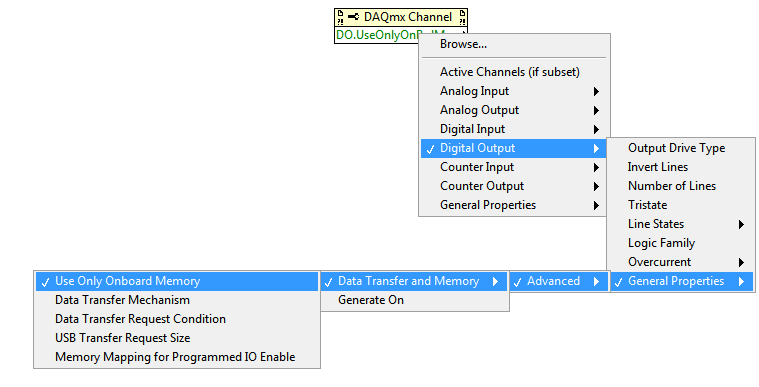Viewport: 759px width, 387px height.
Task: Click the submenu arrow beside Line States
Action: click(x=742, y=224)
